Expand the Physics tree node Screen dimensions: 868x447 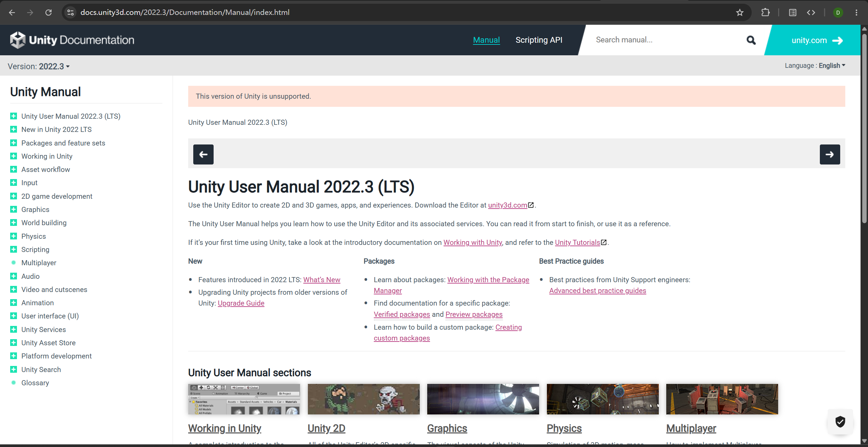[x=14, y=236]
